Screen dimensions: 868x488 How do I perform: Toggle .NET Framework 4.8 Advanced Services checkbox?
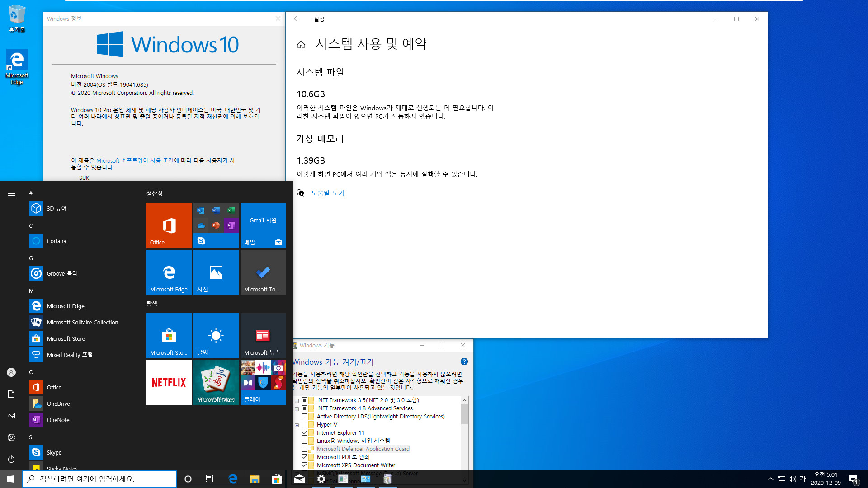point(305,408)
